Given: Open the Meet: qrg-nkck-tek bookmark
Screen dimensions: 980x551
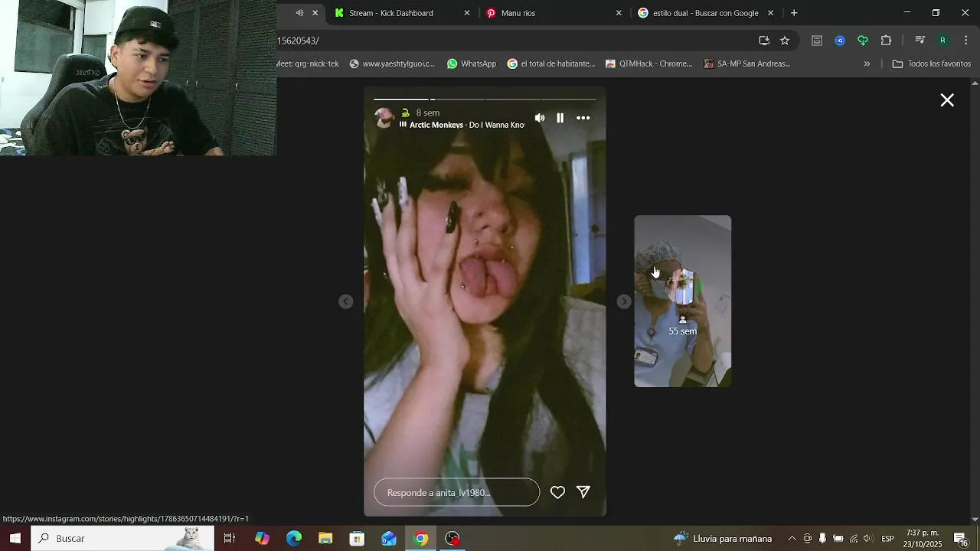Looking at the screenshot, I should [x=308, y=64].
